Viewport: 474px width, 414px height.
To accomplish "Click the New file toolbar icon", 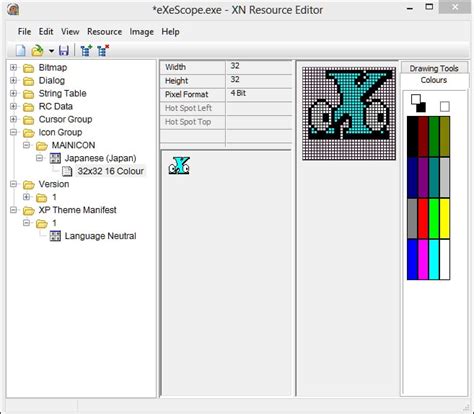I will [21, 51].
